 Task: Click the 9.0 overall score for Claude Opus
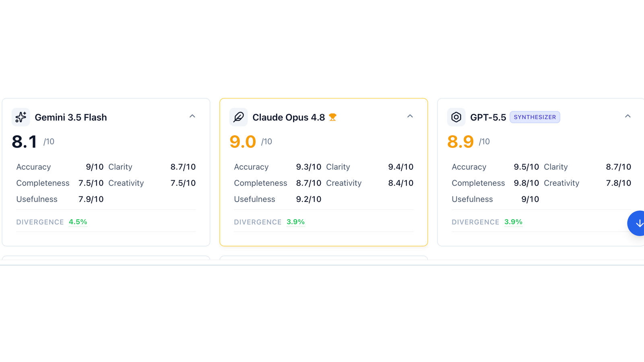pos(243,142)
